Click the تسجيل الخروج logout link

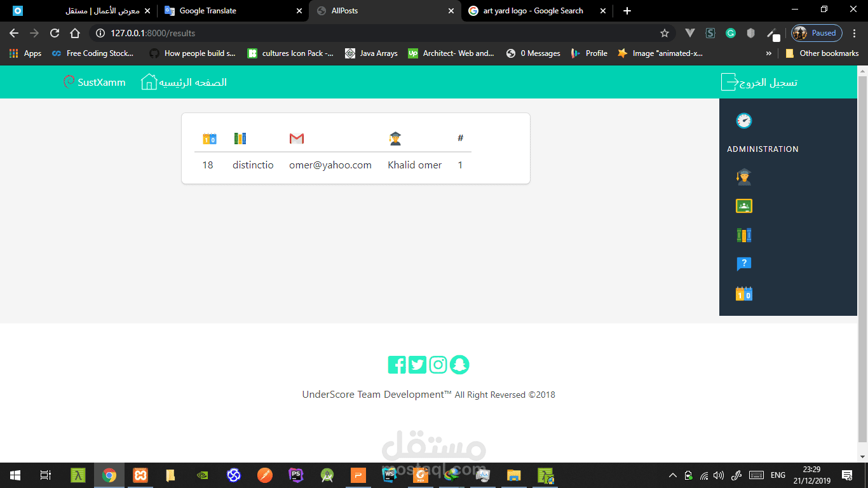[x=768, y=83]
